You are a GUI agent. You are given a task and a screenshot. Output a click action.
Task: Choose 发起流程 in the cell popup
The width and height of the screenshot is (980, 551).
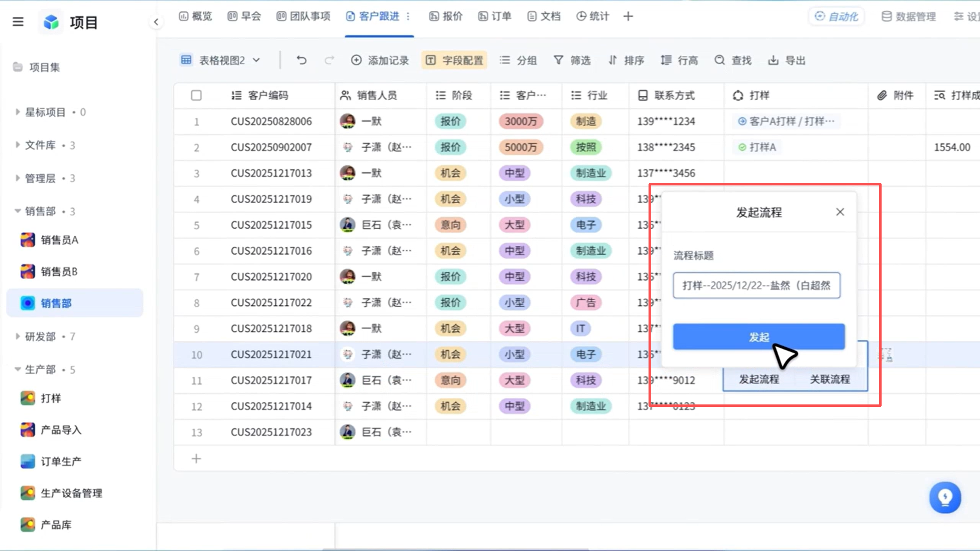point(759,379)
